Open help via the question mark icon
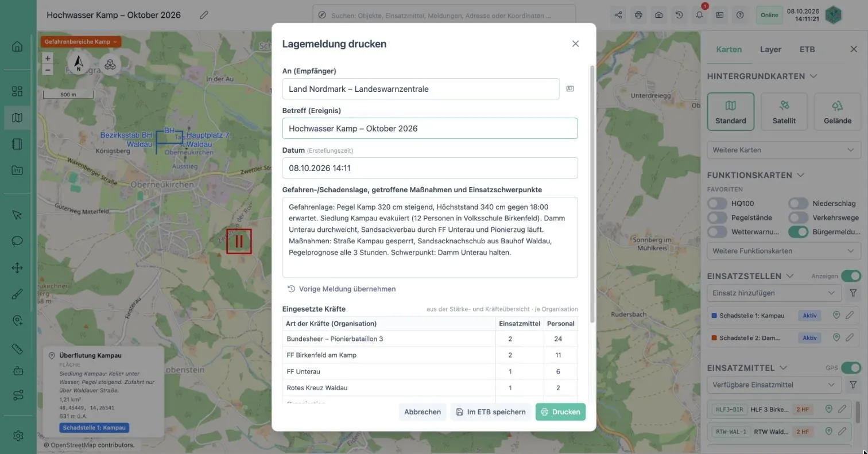Screen dimensions: 868x454 point(740,15)
